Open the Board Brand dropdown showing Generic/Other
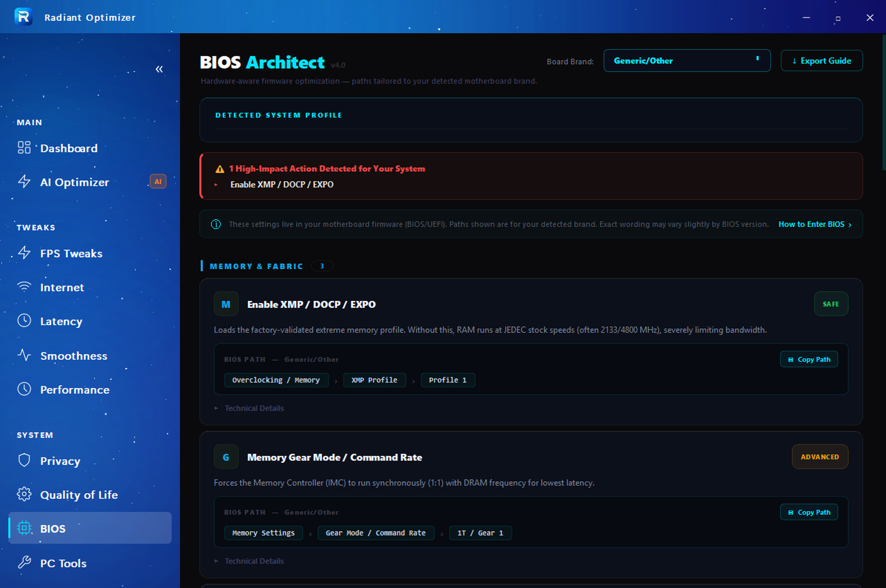 click(687, 61)
